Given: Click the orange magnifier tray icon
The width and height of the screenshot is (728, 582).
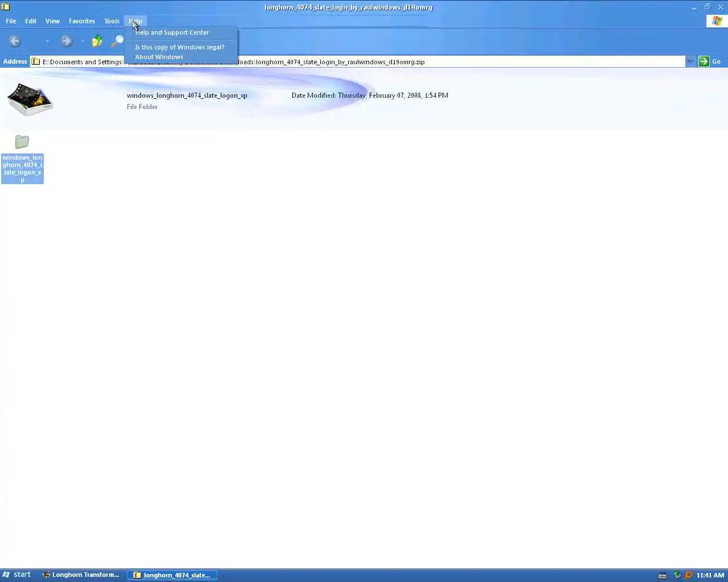Looking at the screenshot, I should [x=688, y=575].
